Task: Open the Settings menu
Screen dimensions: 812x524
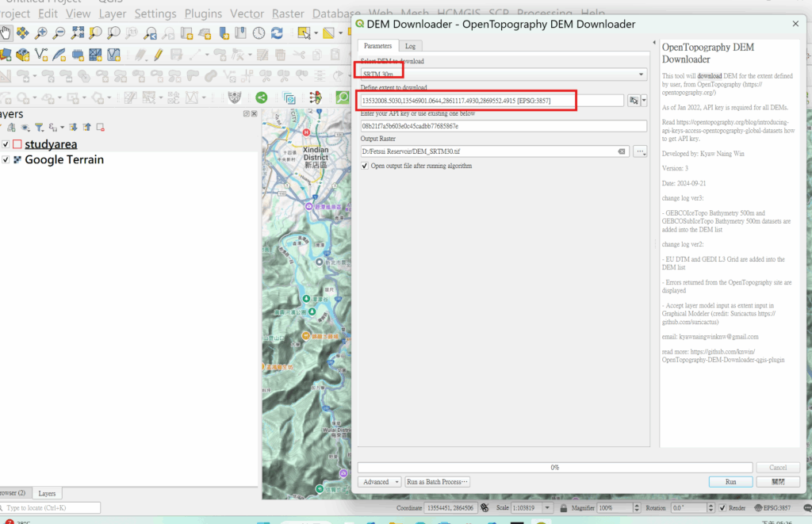Action: click(155, 13)
